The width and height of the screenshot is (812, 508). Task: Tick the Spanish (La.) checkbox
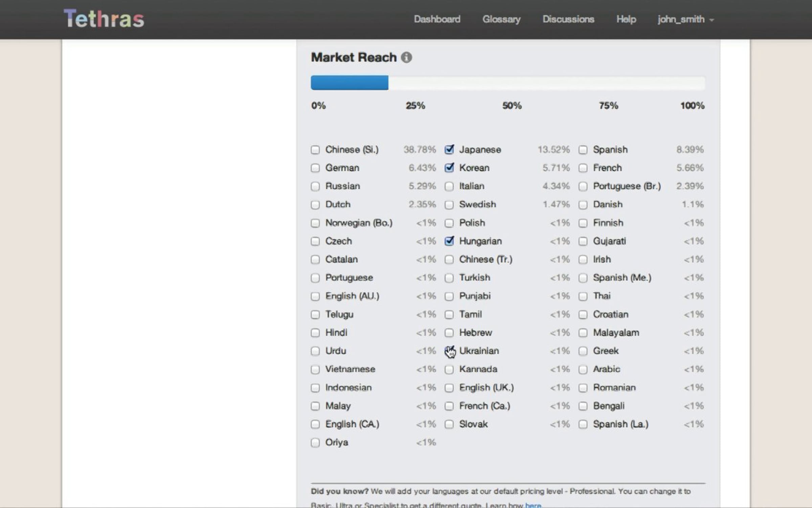pos(583,424)
